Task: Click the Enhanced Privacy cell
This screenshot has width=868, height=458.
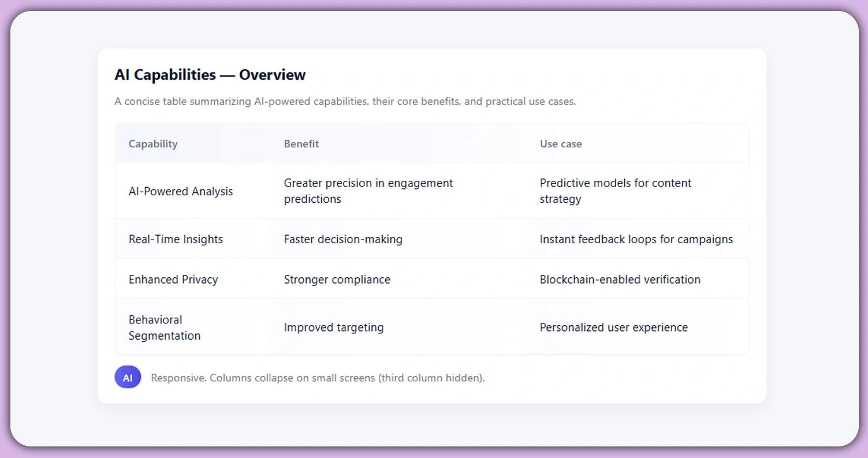Action: tap(173, 280)
